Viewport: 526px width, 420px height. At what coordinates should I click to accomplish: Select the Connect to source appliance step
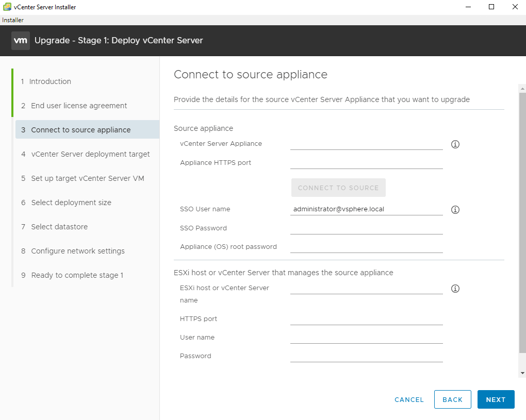pyautogui.click(x=81, y=130)
